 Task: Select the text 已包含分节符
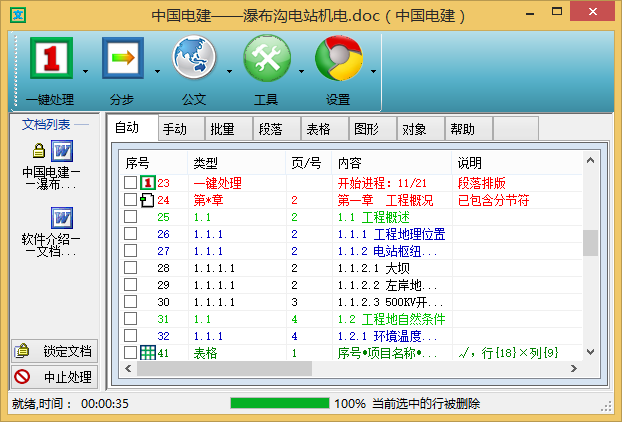(x=493, y=200)
